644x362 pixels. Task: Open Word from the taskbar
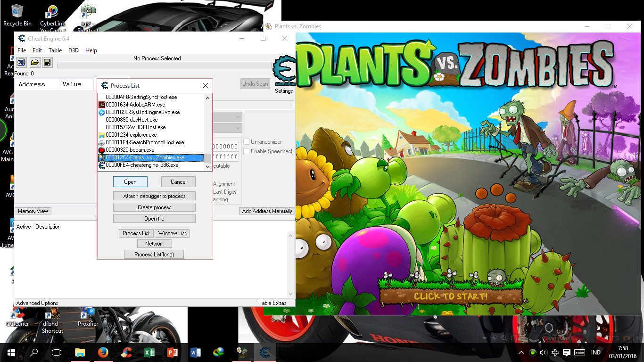(x=195, y=352)
